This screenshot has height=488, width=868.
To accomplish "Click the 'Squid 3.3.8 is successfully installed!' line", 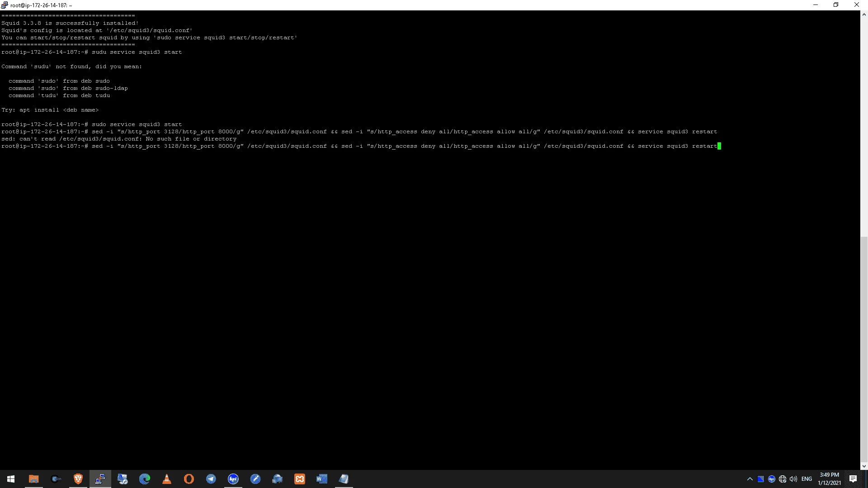I will (x=70, y=23).
